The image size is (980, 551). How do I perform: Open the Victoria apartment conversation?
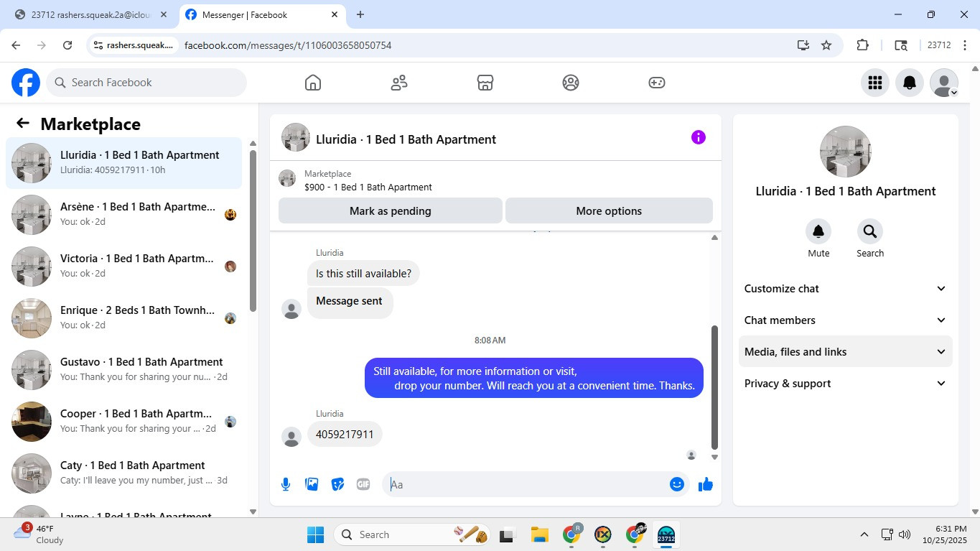(124, 267)
